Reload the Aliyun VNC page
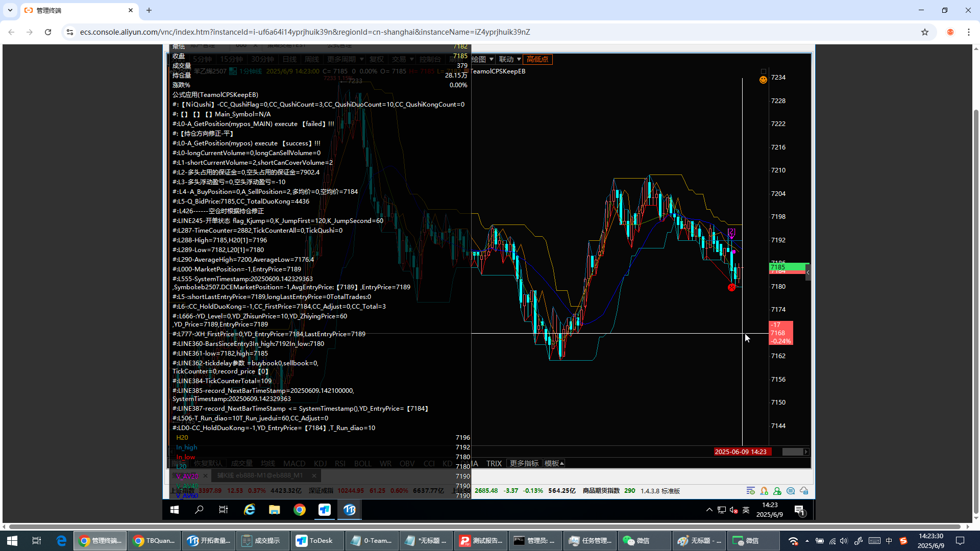The width and height of the screenshot is (980, 551). (48, 32)
